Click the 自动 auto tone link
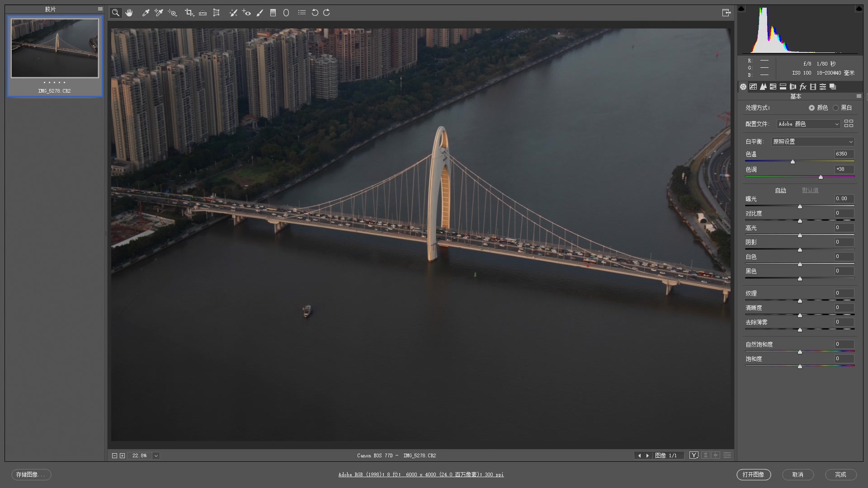 [x=780, y=190]
